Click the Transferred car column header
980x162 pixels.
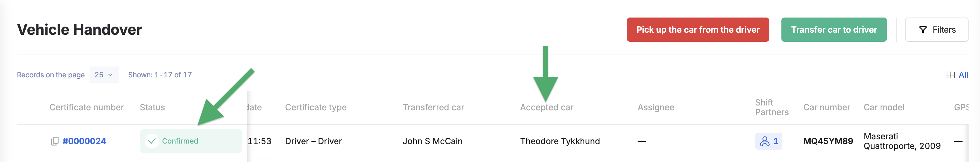(433, 108)
